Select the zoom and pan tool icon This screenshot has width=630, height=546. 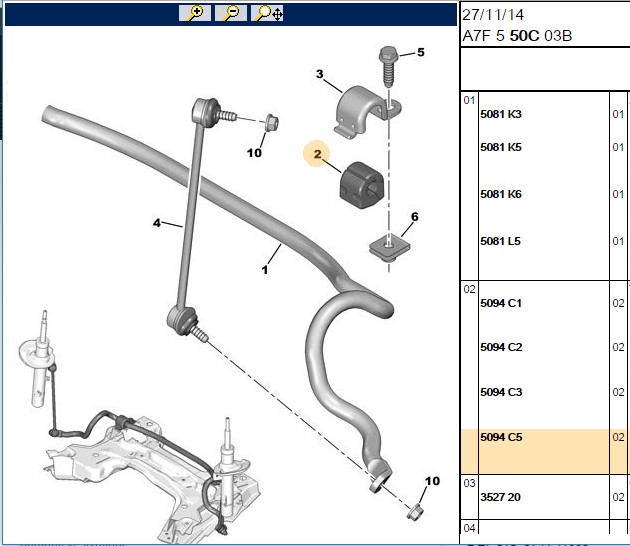pyautogui.click(x=267, y=13)
